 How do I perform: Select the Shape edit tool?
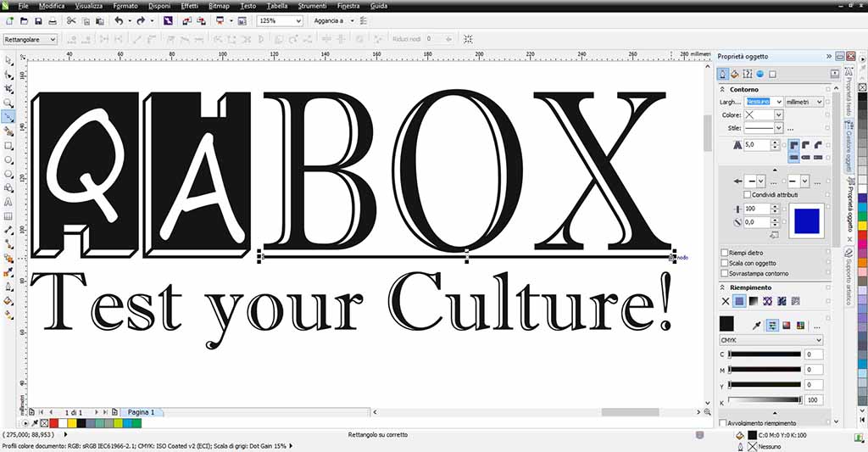(x=8, y=75)
